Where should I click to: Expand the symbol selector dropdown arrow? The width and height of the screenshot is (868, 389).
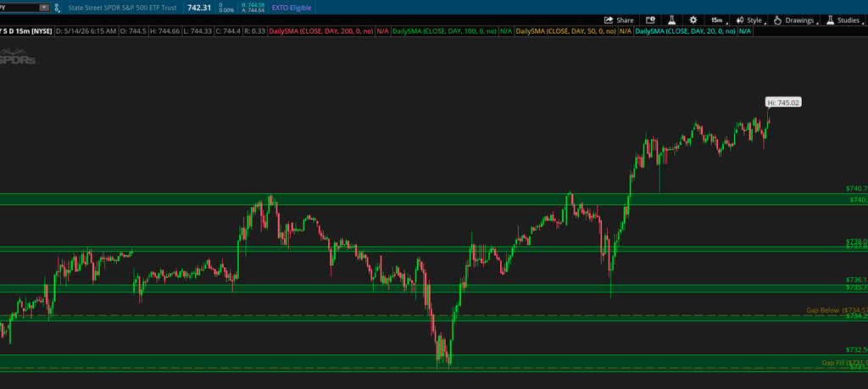click(x=44, y=8)
